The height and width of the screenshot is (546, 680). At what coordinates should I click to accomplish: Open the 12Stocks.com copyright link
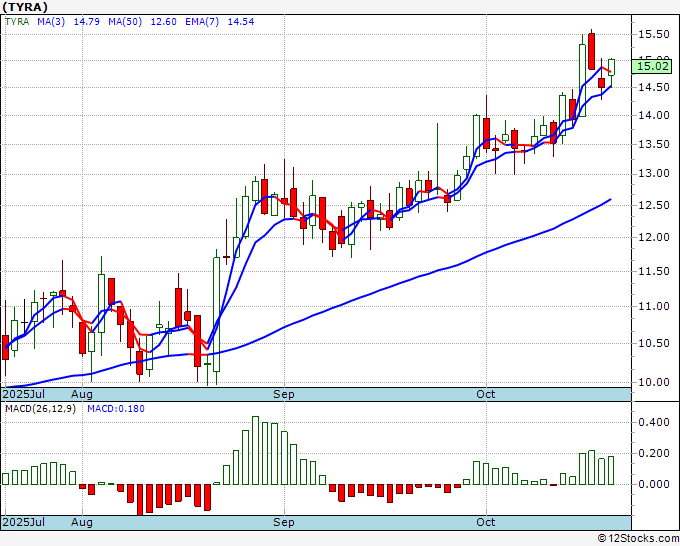point(638,539)
